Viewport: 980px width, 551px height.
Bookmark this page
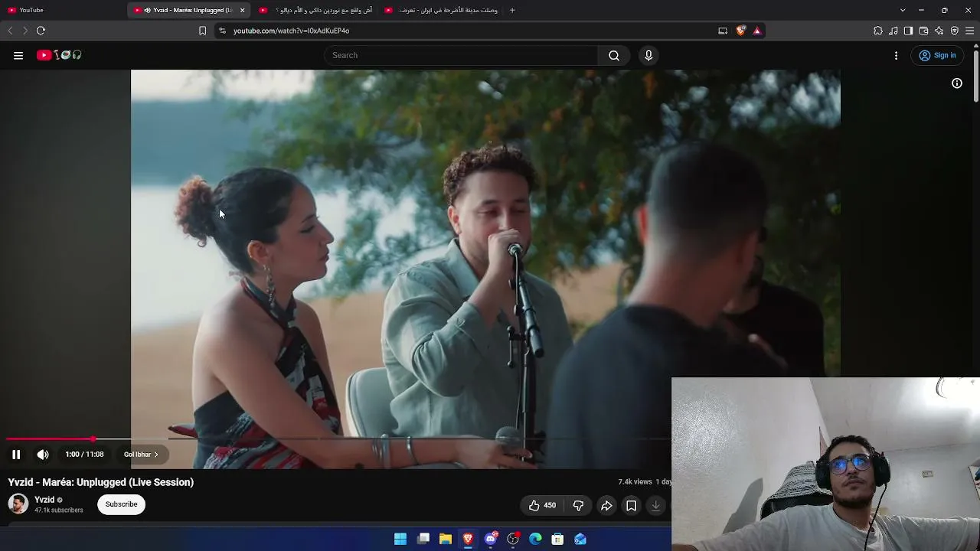(202, 31)
